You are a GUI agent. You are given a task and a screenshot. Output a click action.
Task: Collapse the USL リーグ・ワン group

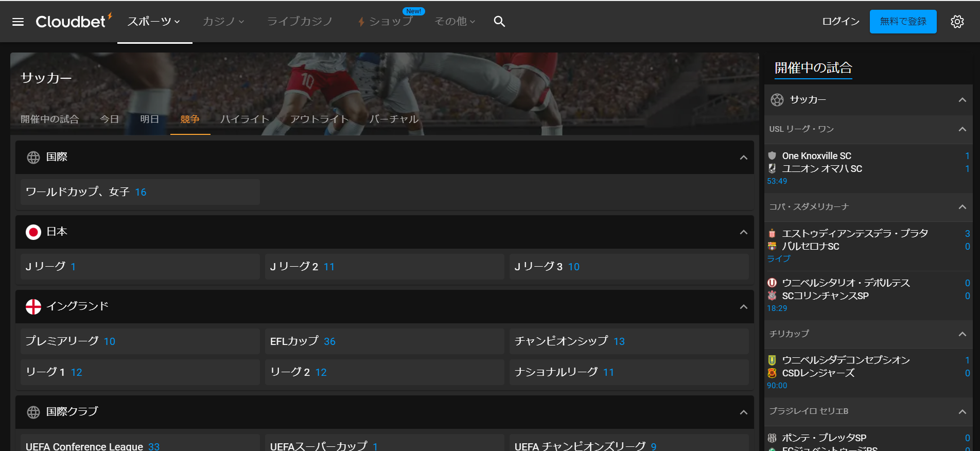[x=962, y=129]
